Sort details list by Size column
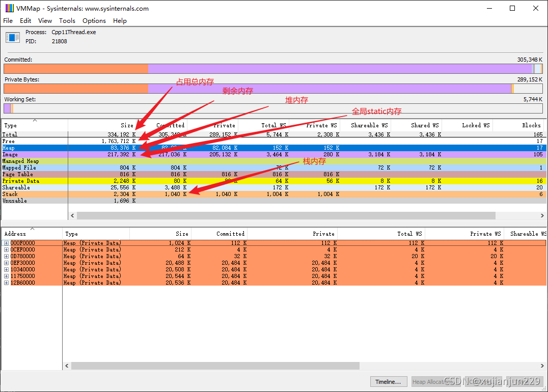The height and width of the screenshot is (392, 548). 160,234
